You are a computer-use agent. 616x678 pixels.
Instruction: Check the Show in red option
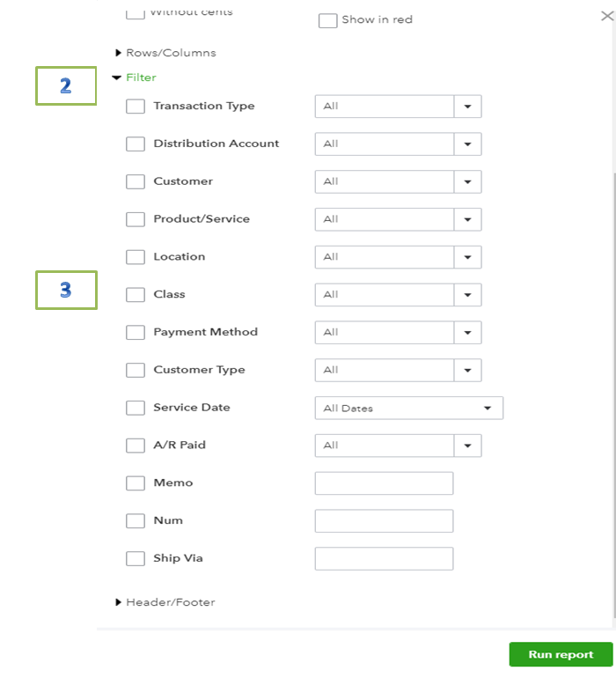[x=327, y=20]
